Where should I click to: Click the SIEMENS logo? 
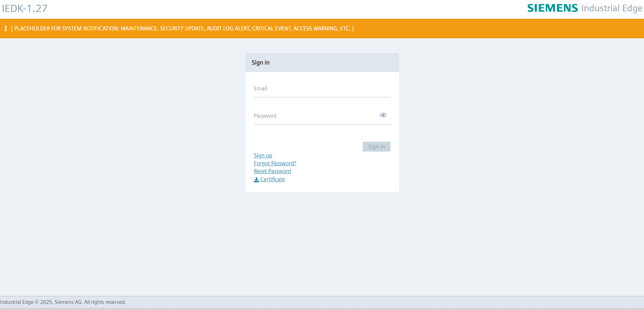coord(552,8)
